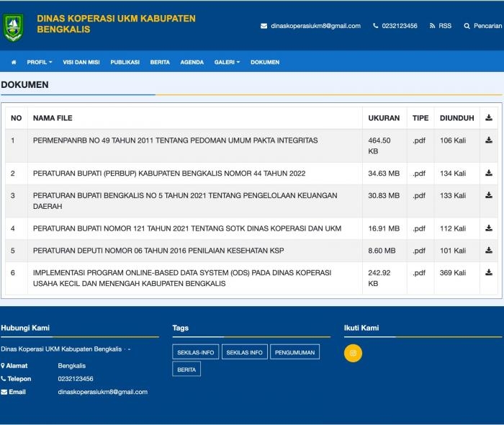The width and height of the screenshot is (504, 425).
Task: Click the footer Telepon phone icon
Action: pyautogui.click(x=4, y=379)
